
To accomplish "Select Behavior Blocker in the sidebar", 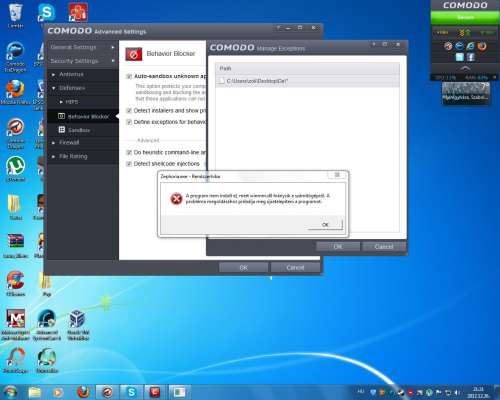I will pos(83,116).
